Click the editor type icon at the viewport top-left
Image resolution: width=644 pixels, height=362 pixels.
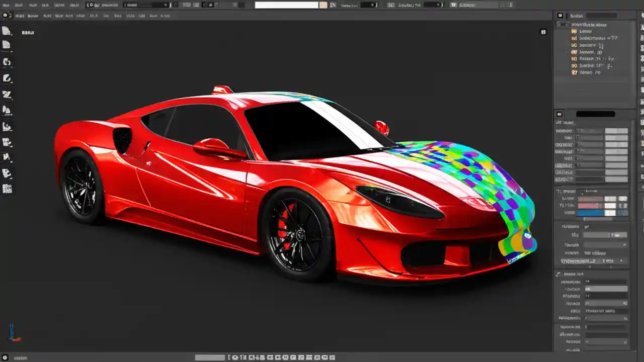6,16
